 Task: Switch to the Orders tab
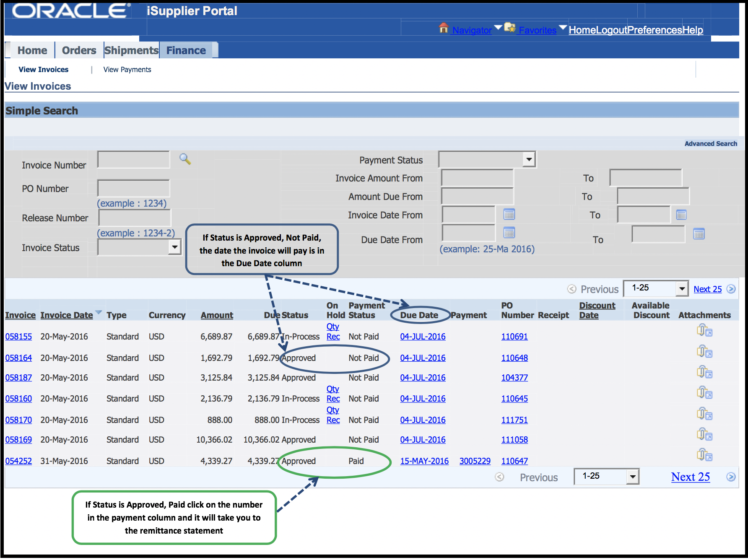[x=79, y=50]
